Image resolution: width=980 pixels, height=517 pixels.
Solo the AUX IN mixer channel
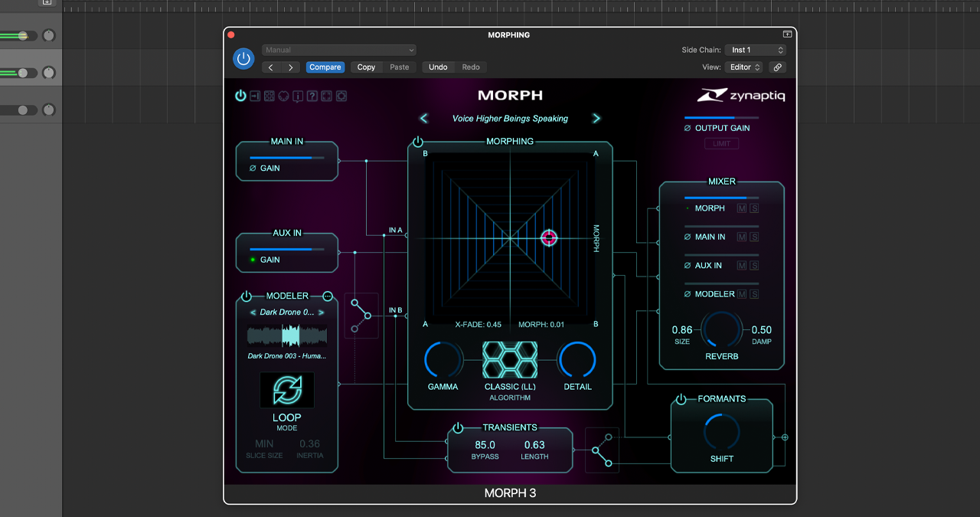pos(754,265)
